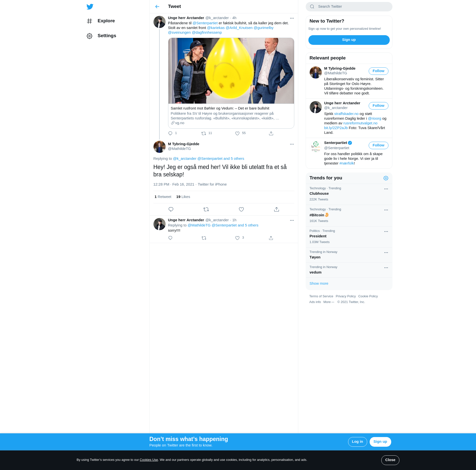The image size is (476, 470).
Task: Open Settings gear in left sidebar
Action: pyautogui.click(x=89, y=36)
